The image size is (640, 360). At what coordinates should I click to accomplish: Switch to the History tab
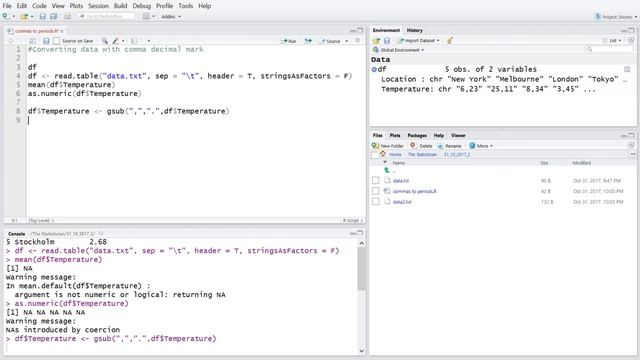(414, 30)
